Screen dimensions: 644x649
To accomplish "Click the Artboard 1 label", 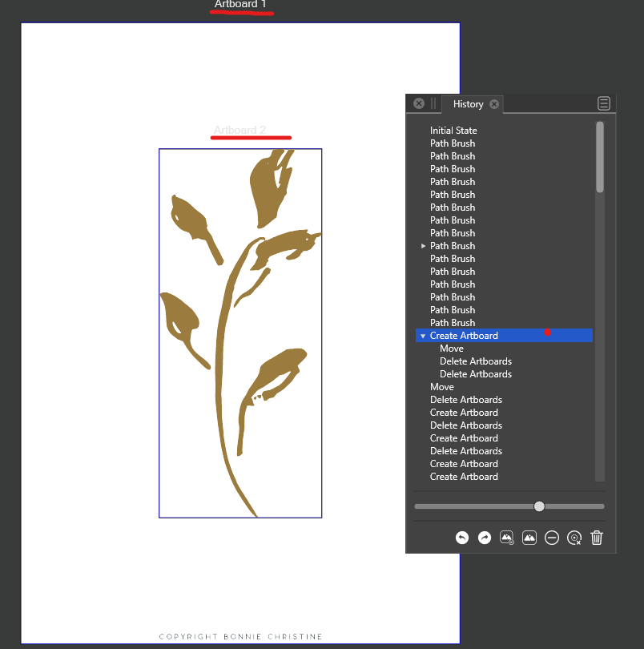I will pos(240,5).
